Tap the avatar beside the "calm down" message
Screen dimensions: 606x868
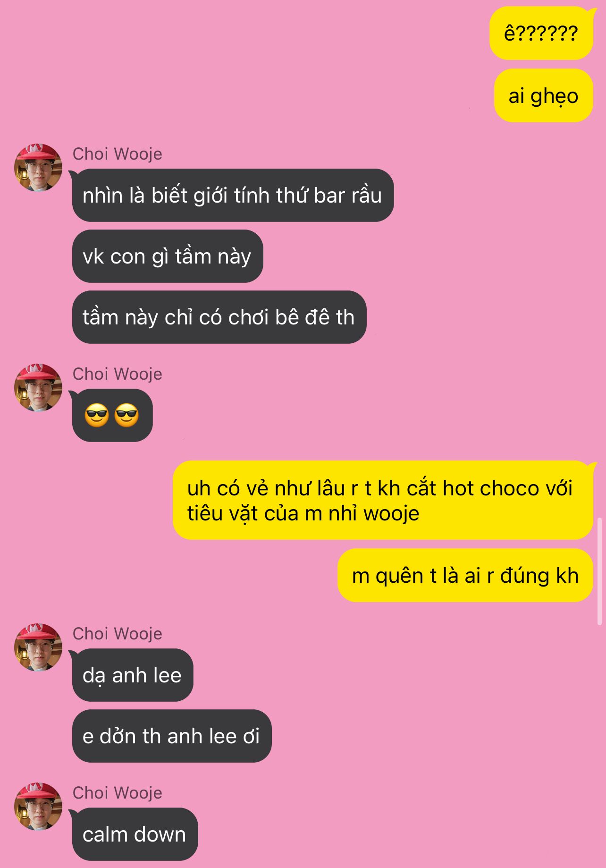click(38, 806)
